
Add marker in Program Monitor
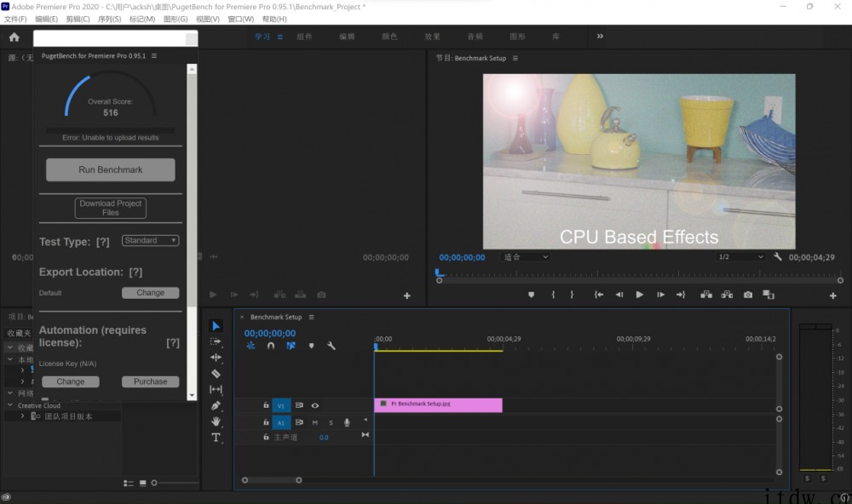[531, 295]
